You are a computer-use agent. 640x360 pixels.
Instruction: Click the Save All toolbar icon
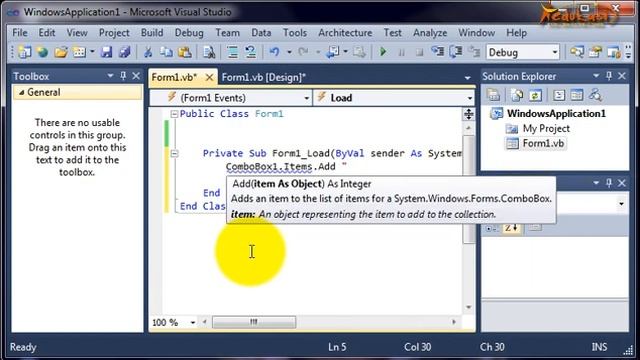pos(125,52)
